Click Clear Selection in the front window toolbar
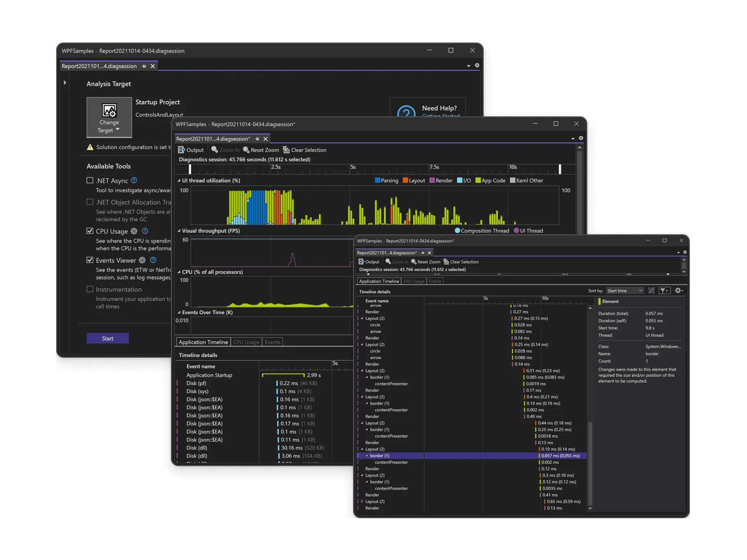 (461, 262)
